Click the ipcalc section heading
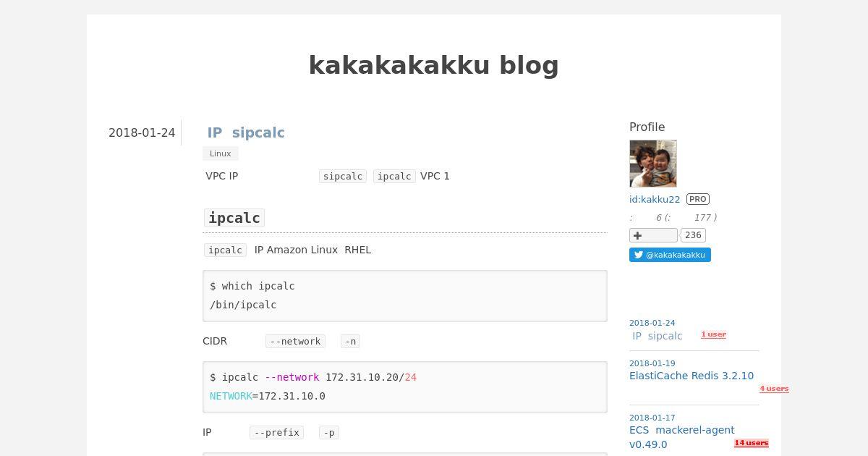868x456 pixels. point(234,218)
